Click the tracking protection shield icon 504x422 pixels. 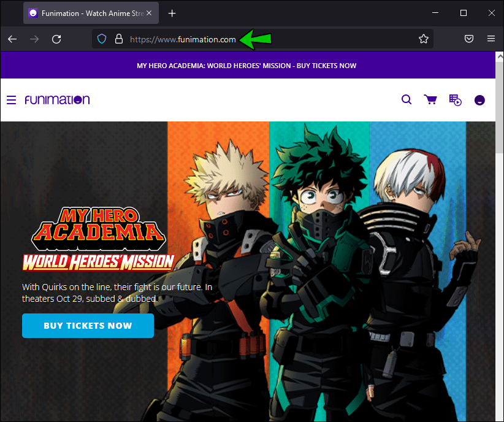click(101, 39)
